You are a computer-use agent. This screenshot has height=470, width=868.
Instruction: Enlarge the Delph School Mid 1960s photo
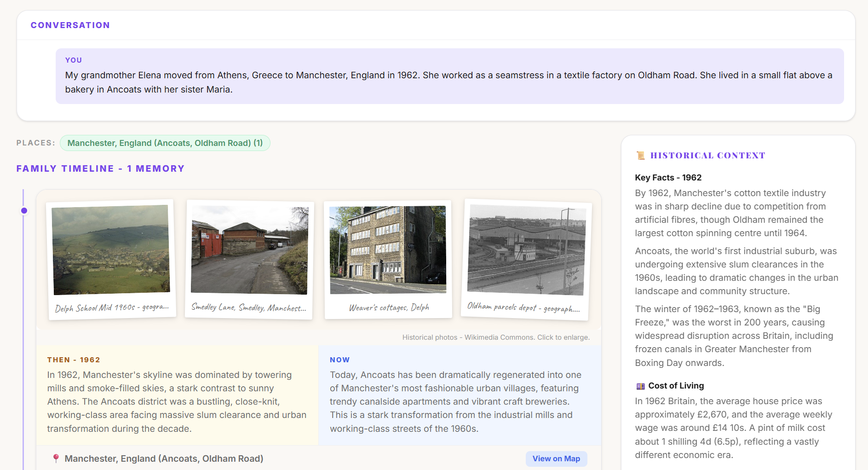coord(111,250)
